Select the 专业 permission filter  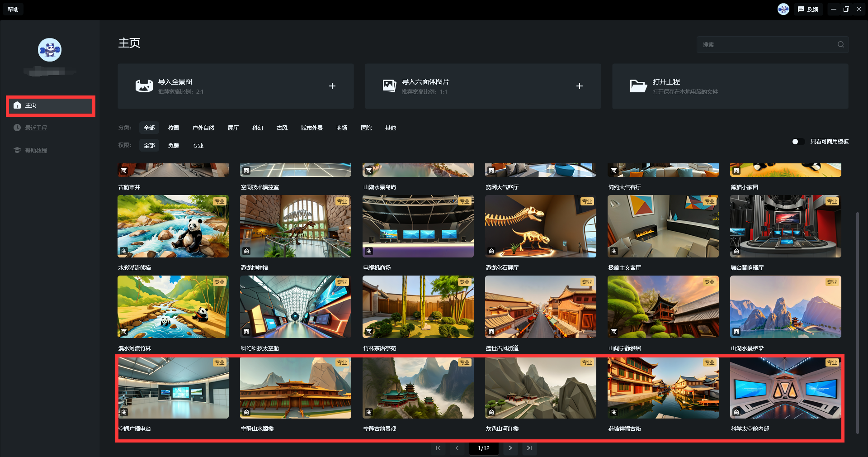[198, 145]
